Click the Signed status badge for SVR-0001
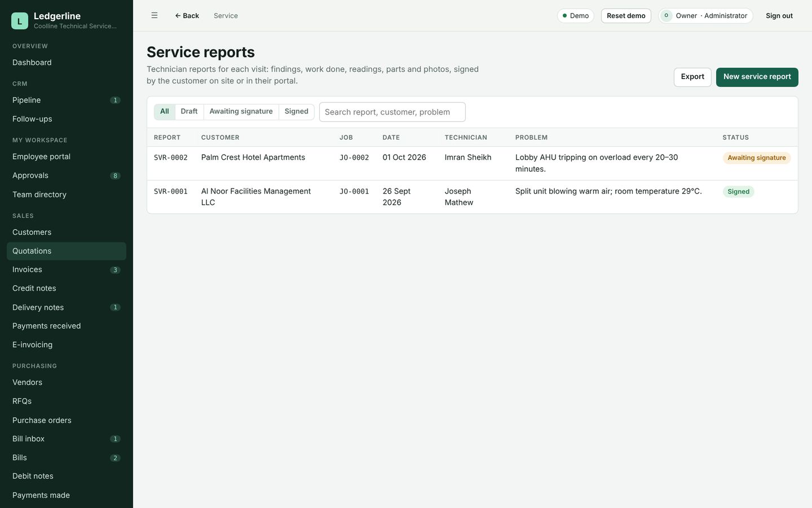The width and height of the screenshot is (812, 508). pyautogui.click(x=739, y=192)
